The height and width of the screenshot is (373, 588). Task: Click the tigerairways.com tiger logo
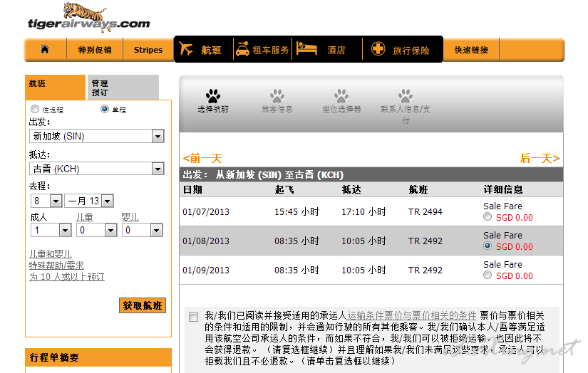click(x=88, y=17)
